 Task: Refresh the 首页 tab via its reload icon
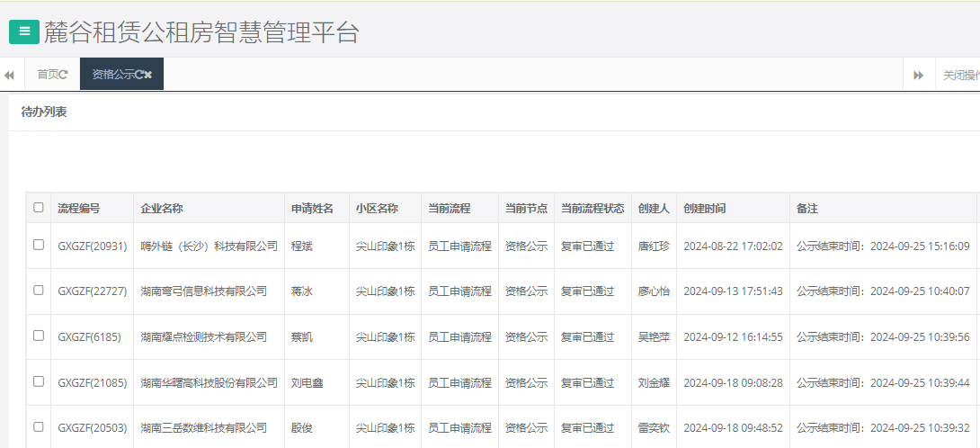(x=64, y=75)
